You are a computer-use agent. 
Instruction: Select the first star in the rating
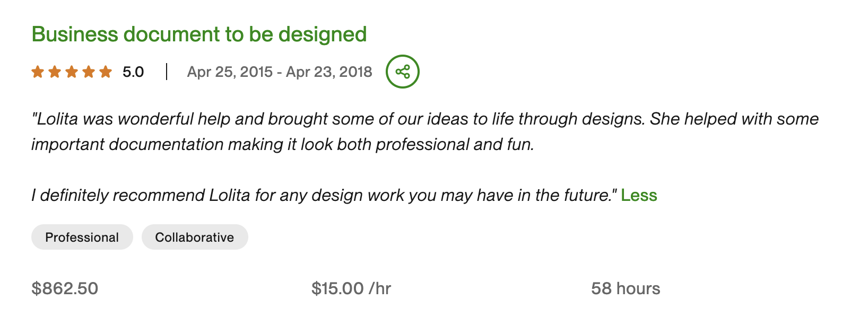point(38,71)
